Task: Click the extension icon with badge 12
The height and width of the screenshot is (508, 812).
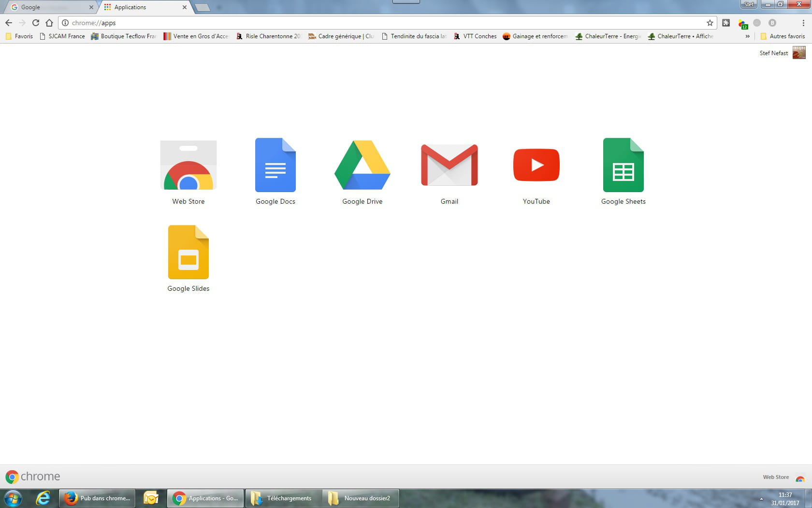Action: tap(742, 23)
